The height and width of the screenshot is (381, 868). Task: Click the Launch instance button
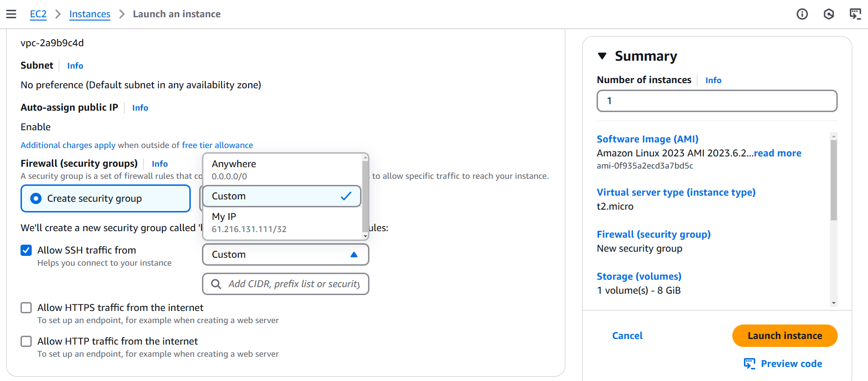(x=785, y=336)
